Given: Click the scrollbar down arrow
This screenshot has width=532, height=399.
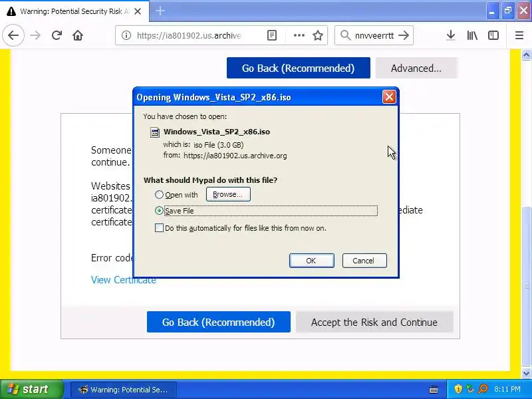Looking at the screenshot, I should click(526, 374).
